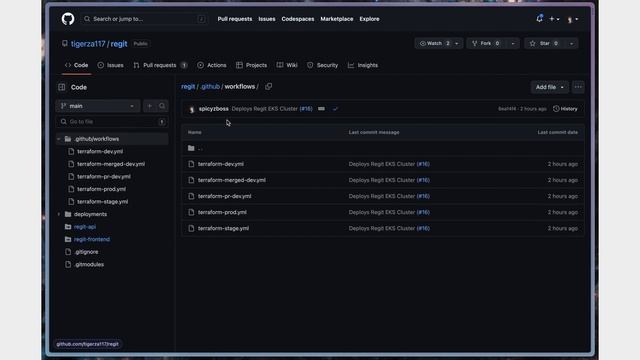Open the main branch selector
640x360 pixels.
point(98,106)
